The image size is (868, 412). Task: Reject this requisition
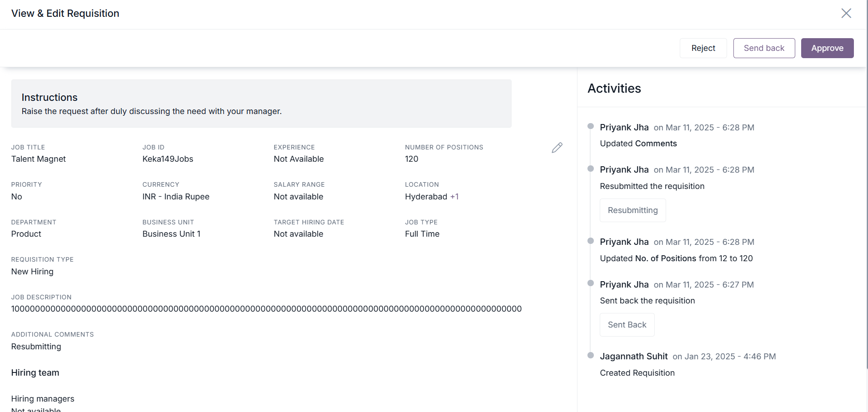(703, 48)
